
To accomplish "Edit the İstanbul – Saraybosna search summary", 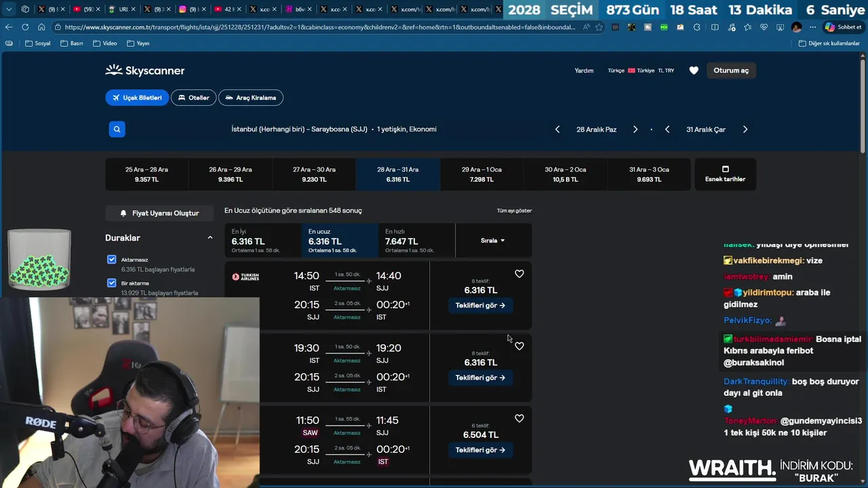I will [334, 129].
